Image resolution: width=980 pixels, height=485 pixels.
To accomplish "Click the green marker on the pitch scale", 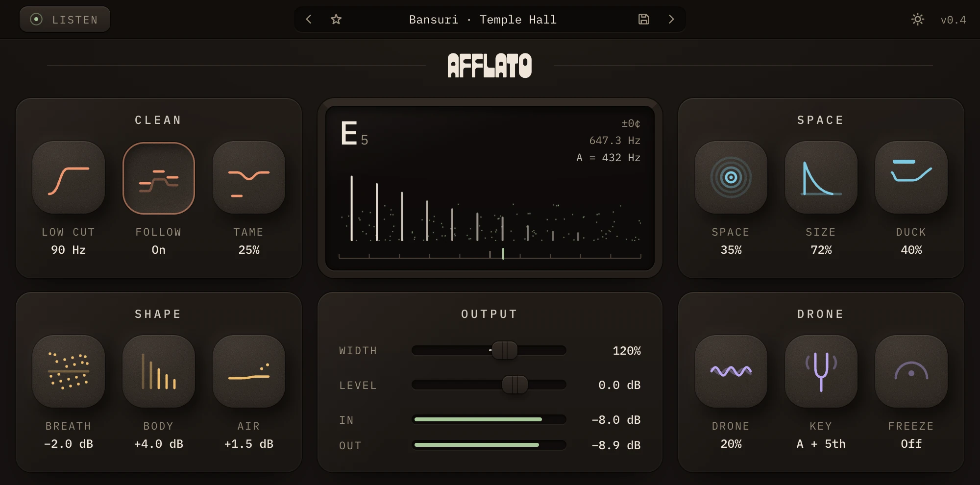I will coord(503,253).
